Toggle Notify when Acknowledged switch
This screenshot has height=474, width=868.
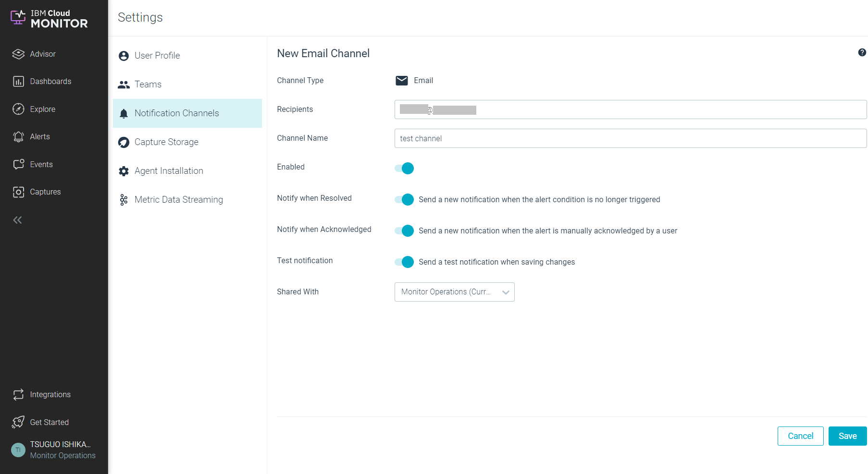coord(404,231)
